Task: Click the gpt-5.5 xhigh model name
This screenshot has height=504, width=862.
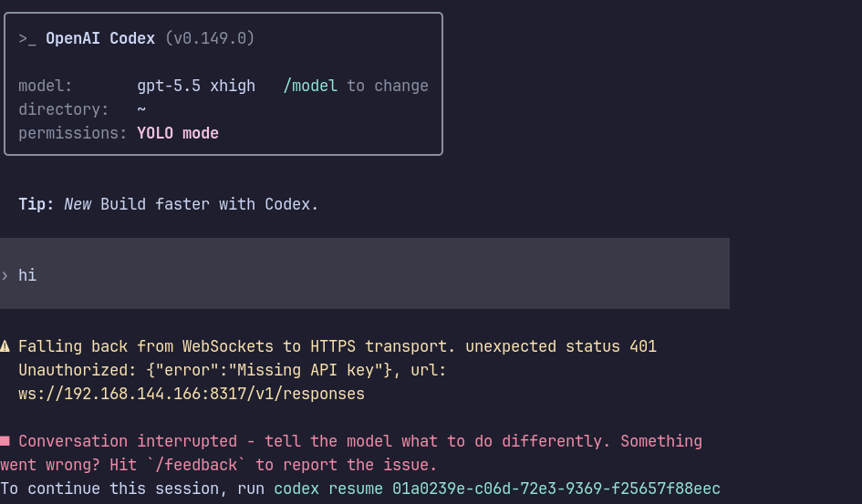Action: tap(196, 87)
